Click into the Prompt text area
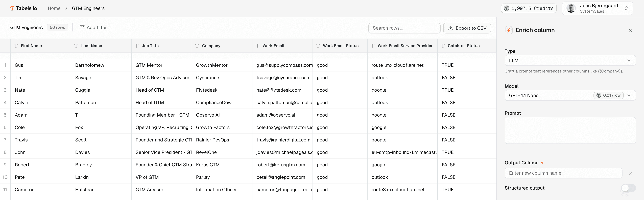 570,130
